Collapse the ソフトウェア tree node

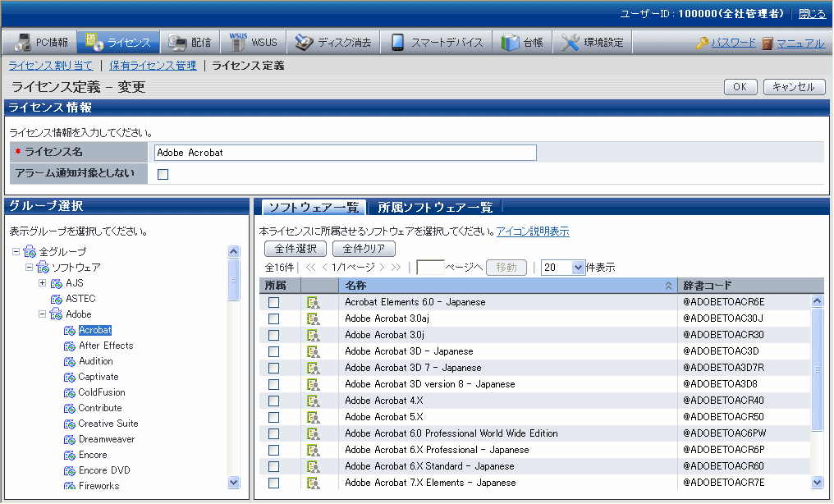point(30,267)
